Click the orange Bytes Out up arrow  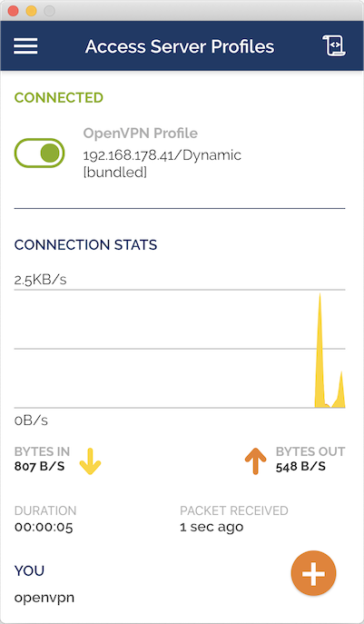point(255,461)
